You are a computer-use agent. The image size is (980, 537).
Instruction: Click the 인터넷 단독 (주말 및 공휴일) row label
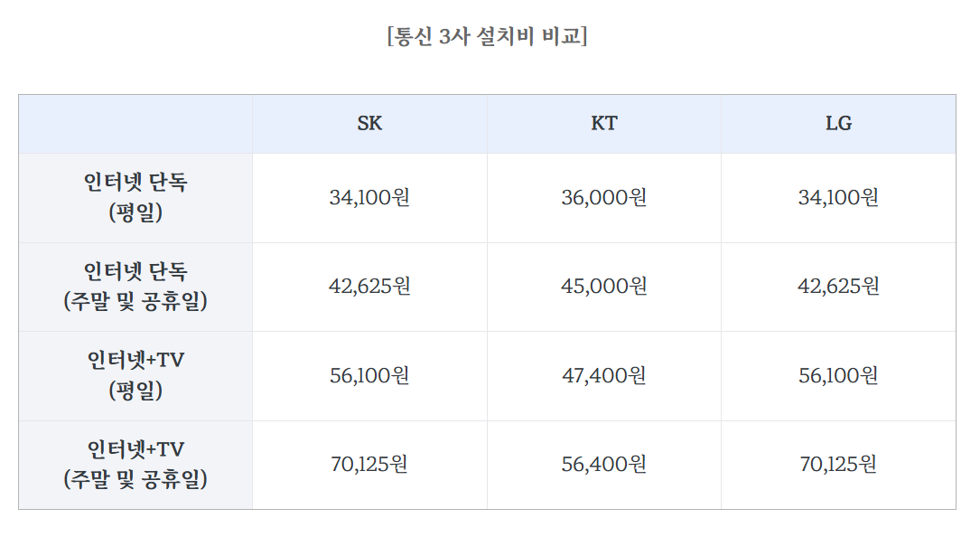click(x=135, y=286)
